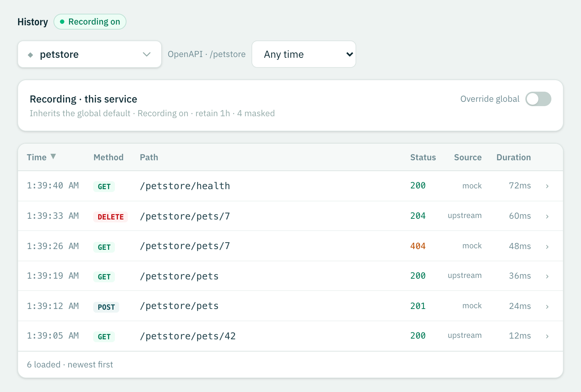Select the /petstore/pets/42 path
This screenshot has width=581, height=392.
click(x=188, y=336)
